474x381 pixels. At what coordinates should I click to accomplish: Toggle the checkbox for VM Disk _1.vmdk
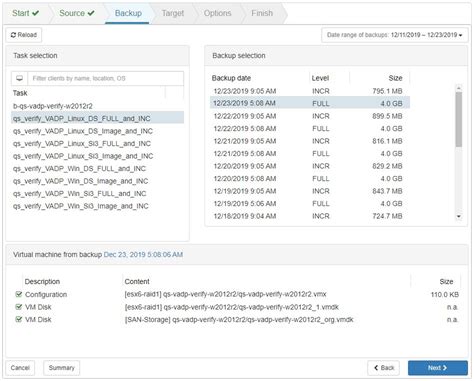19,307
